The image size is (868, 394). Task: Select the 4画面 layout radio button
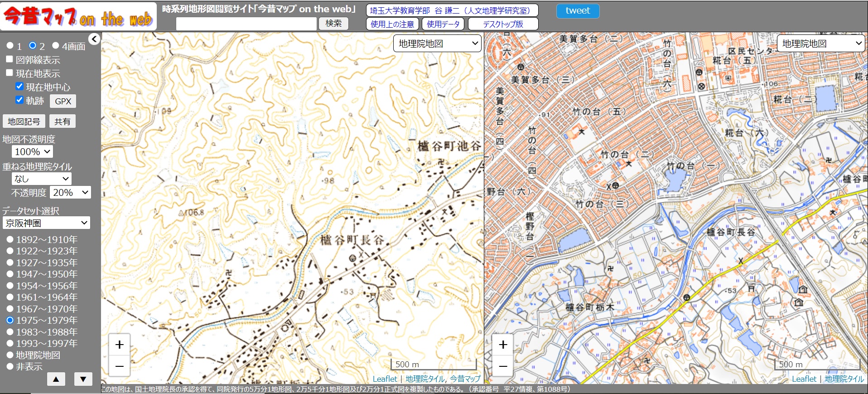point(56,46)
